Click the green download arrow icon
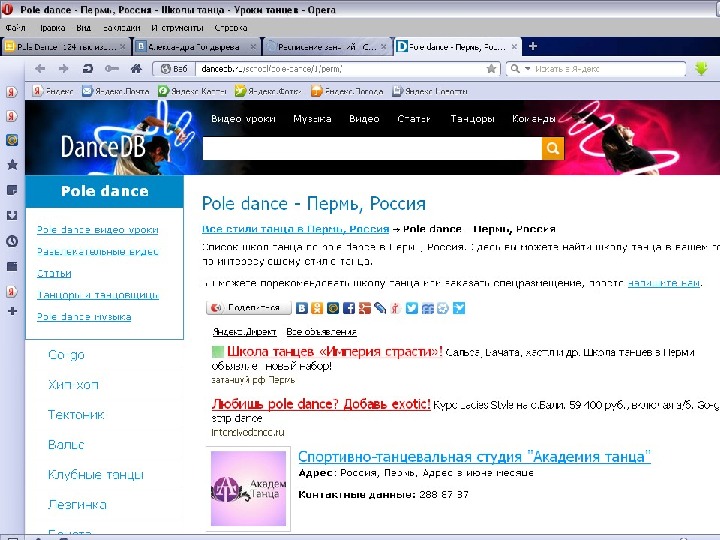 (701, 69)
